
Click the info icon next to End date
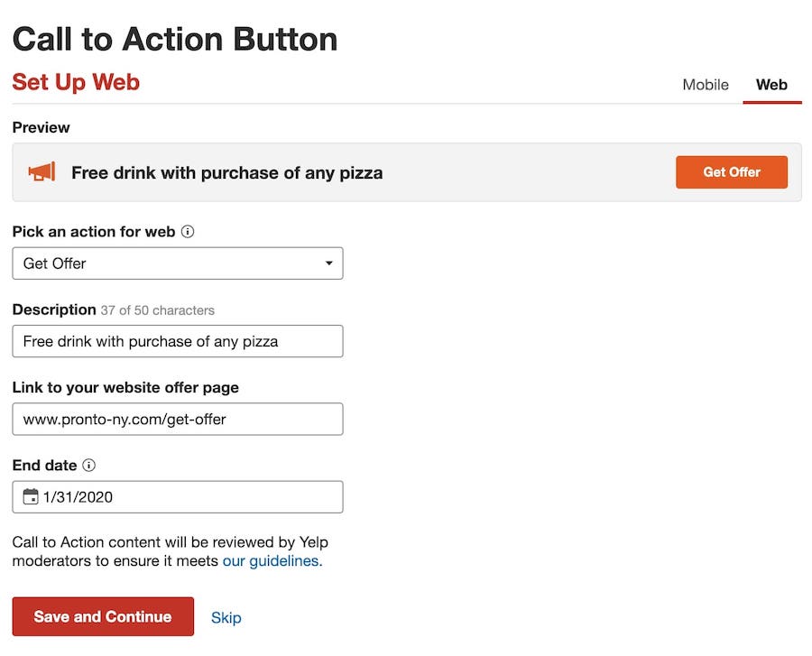90,466
